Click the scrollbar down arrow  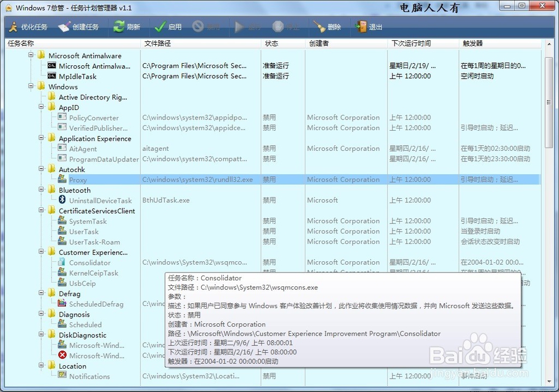click(x=549, y=381)
